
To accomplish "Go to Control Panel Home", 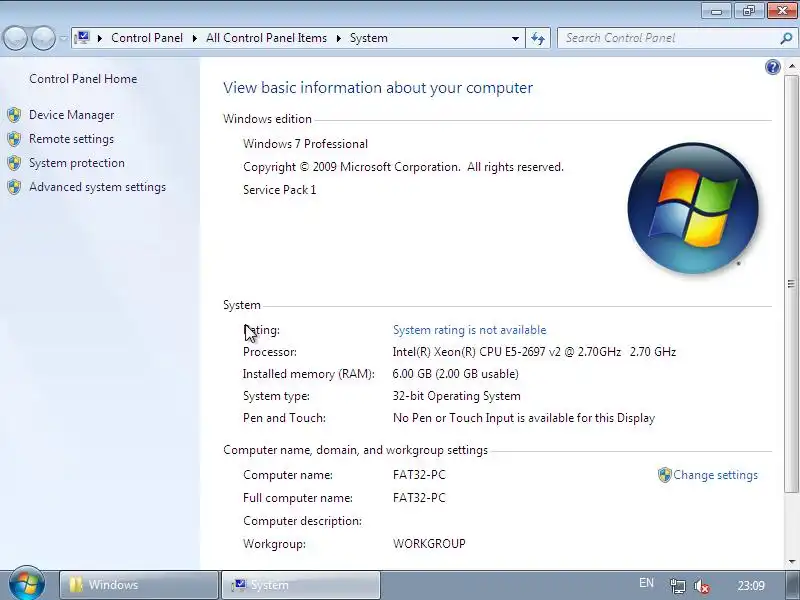I will 83,79.
